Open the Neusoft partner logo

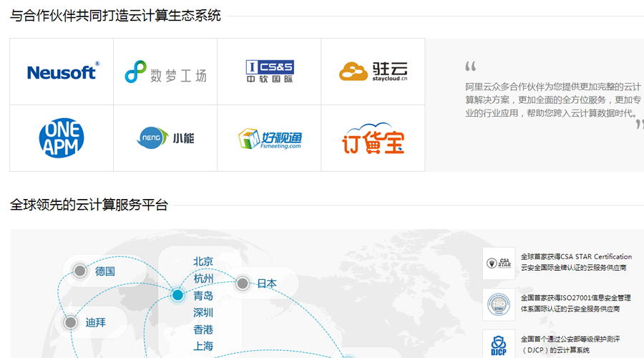pyautogui.click(x=63, y=72)
